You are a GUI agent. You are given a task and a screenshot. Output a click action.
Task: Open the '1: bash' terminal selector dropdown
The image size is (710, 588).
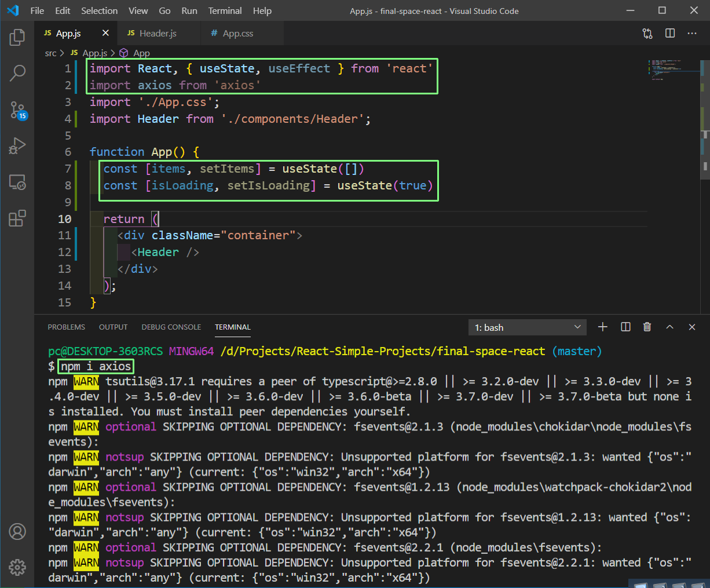point(527,327)
